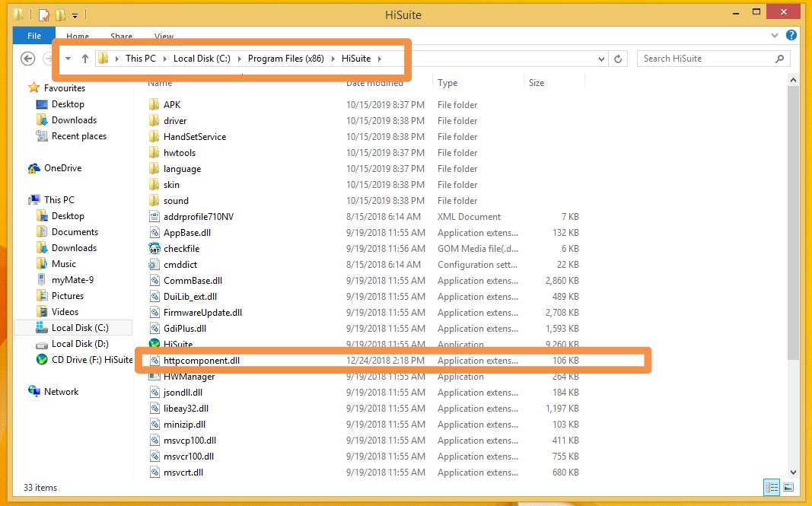Select the cmddict configuration file
Viewport: 812px width, 506px height.
click(180, 265)
